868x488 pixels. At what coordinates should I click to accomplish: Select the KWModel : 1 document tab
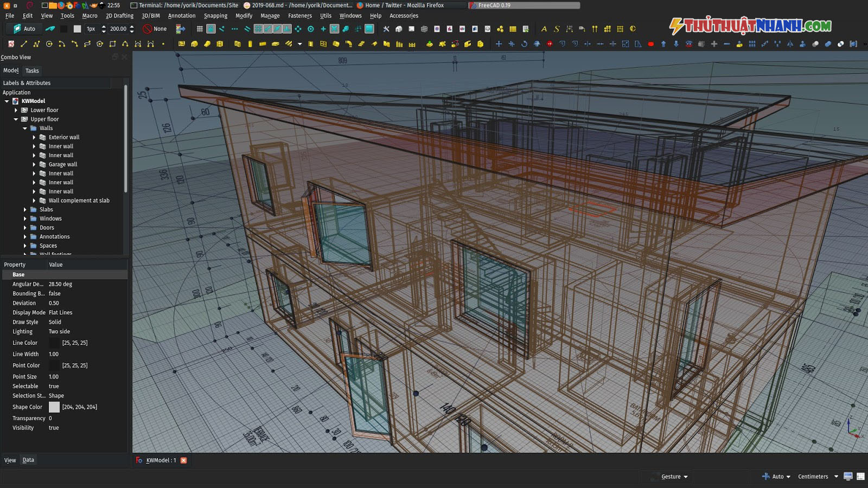coord(161,460)
